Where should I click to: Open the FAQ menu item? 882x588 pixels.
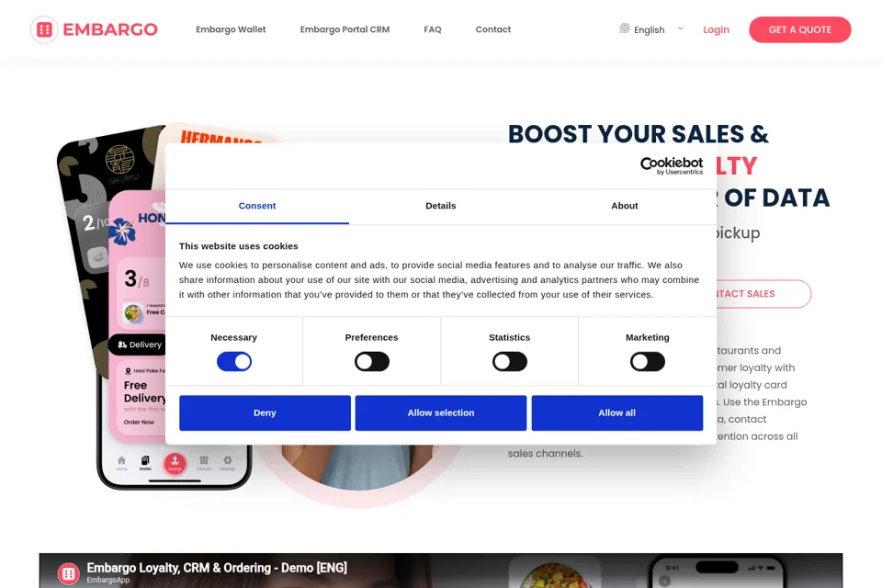(x=433, y=29)
